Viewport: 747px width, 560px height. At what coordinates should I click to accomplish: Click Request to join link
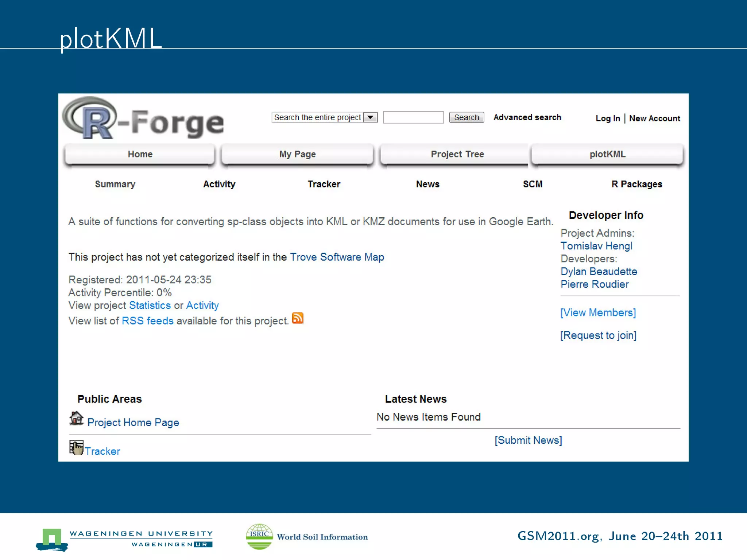598,335
